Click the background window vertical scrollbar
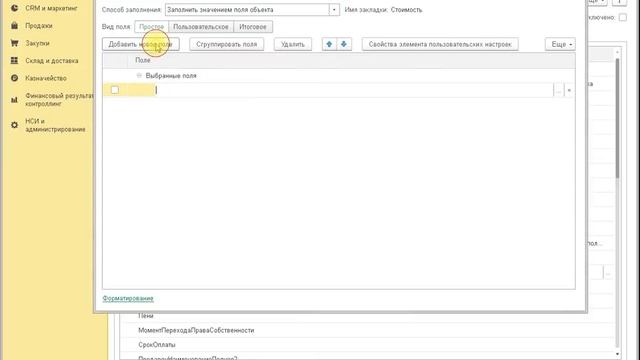640x360 pixels. point(617,118)
